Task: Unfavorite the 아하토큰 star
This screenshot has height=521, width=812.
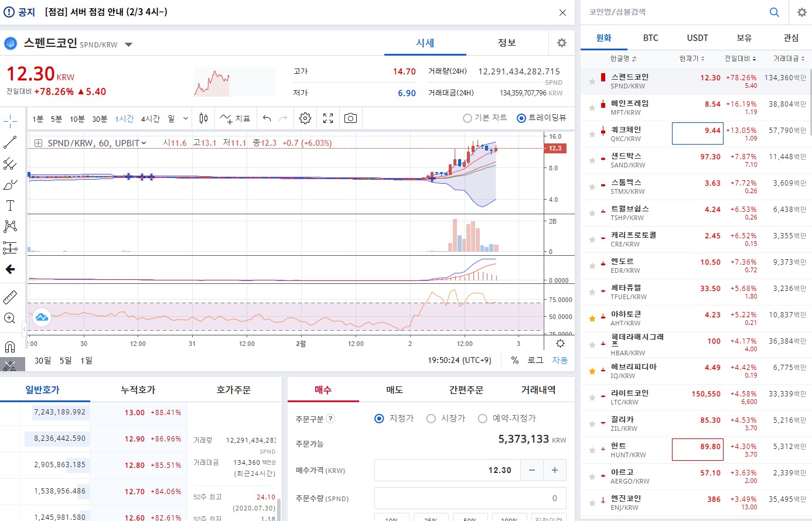Action: coord(592,318)
